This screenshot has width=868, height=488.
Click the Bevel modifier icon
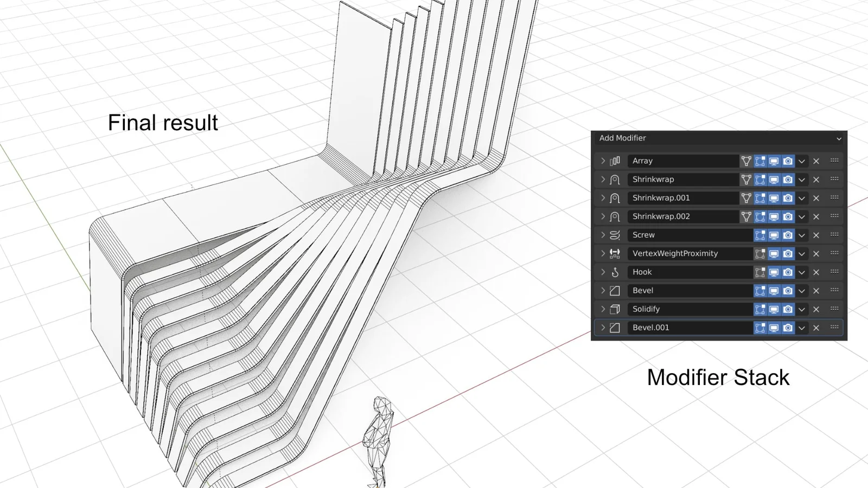[615, 290]
